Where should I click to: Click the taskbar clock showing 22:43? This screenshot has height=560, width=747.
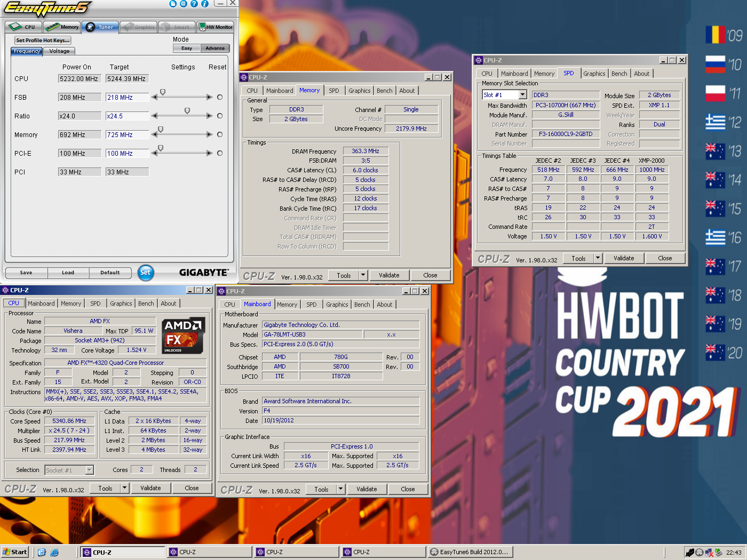(x=734, y=553)
